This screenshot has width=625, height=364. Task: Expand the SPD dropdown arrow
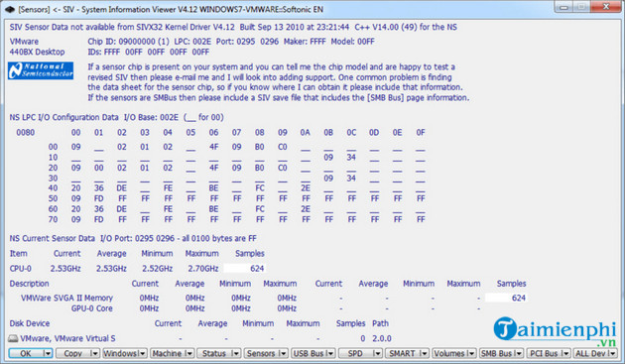click(x=377, y=353)
